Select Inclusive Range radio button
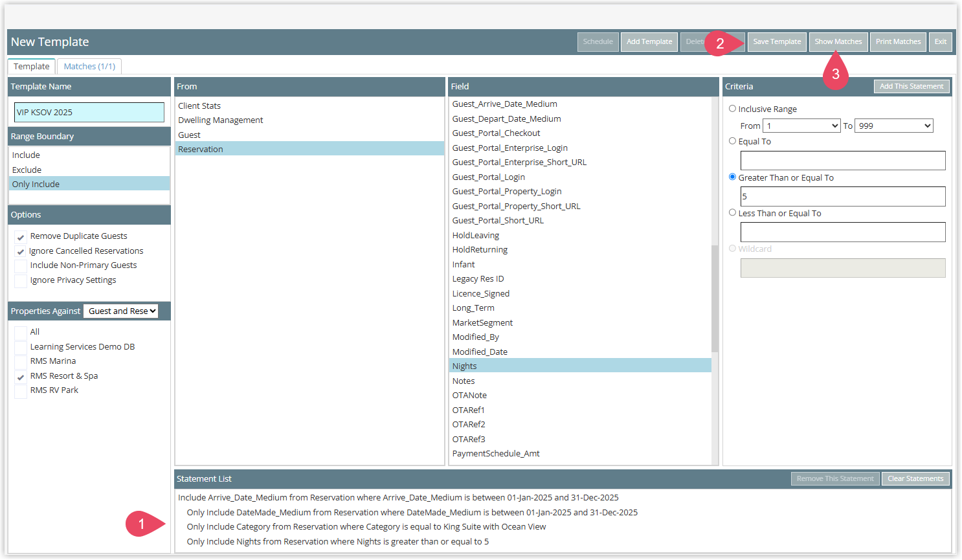This screenshot has width=962, height=560. click(733, 109)
